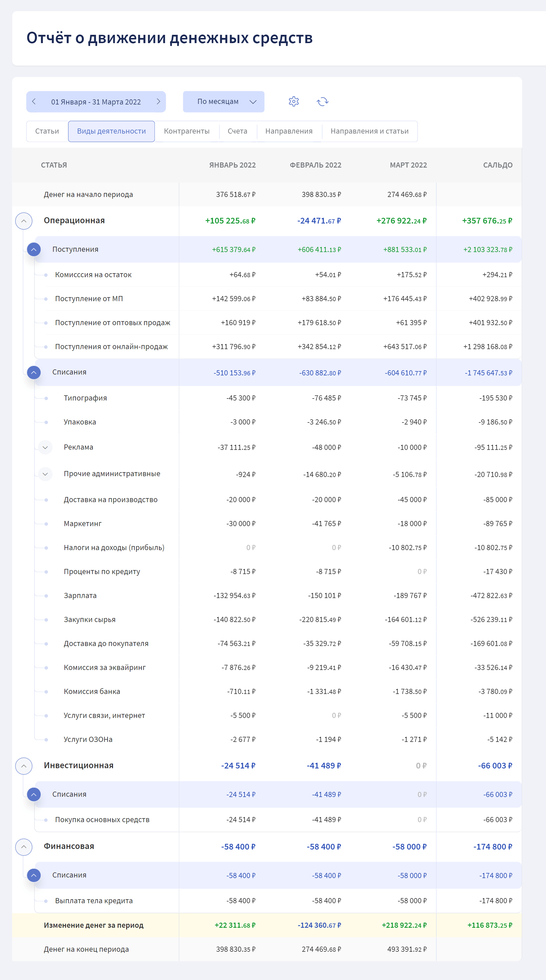Click date range 01 Января - 31 Марта 2022
The width and height of the screenshot is (546, 980).
point(96,102)
